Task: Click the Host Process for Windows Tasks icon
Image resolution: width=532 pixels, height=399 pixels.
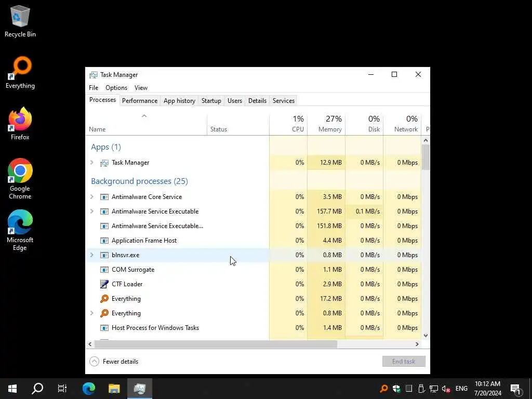Action: tap(104, 328)
